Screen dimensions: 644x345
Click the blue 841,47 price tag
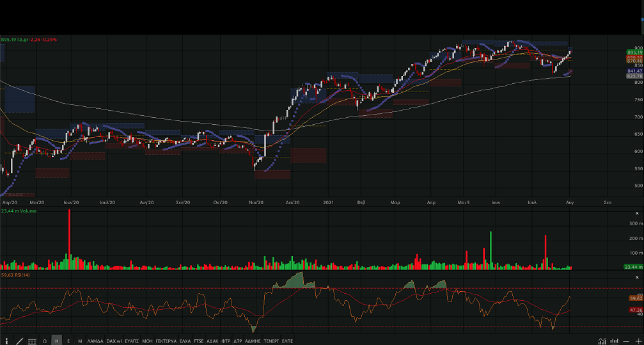(x=634, y=71)
